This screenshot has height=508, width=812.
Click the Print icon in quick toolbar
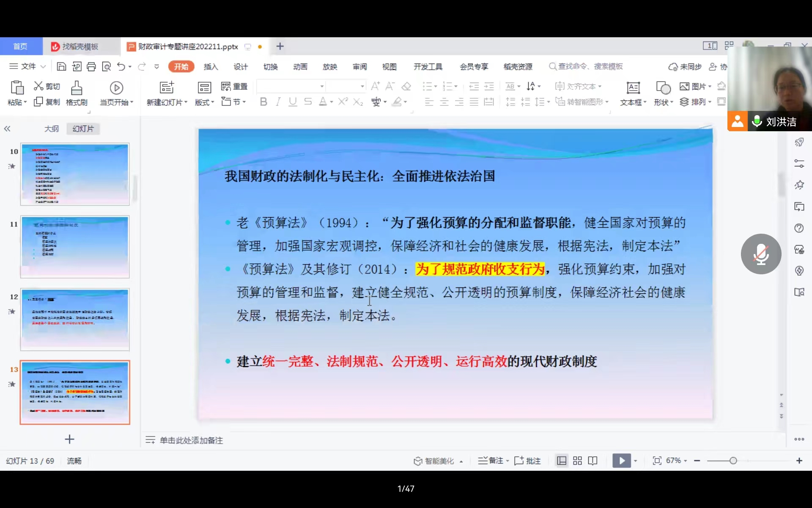[91, 66]
